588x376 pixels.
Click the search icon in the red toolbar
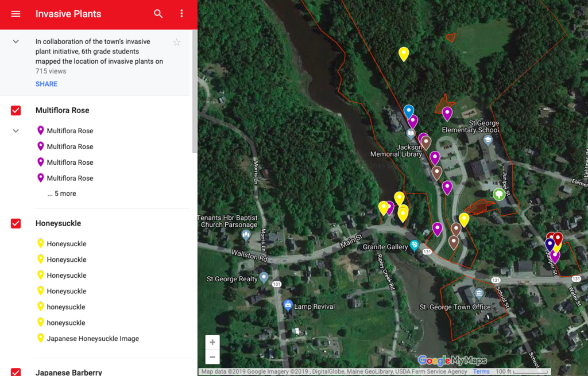point(158,14)
